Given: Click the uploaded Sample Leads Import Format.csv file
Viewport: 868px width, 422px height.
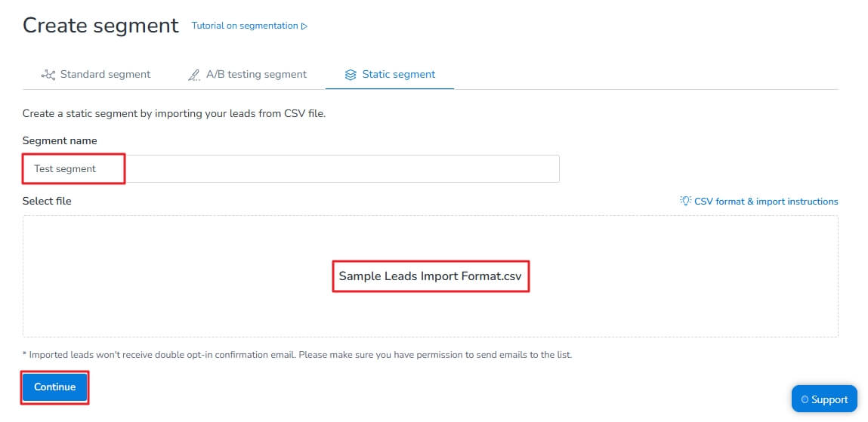Looking at the screenshot, I should pyautogui.click(x=430, y=276).
